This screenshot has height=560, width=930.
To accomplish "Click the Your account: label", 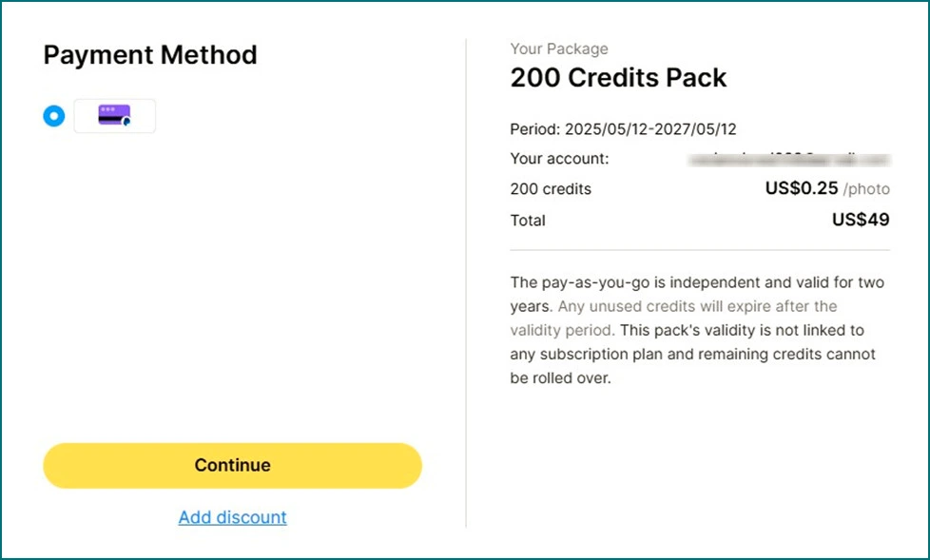I will [559, 159].
